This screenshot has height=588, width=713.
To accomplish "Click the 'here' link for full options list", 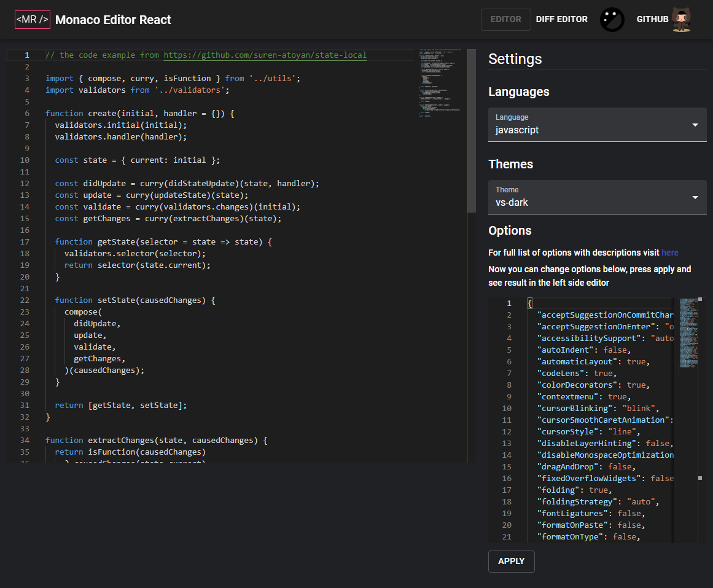I will point(669,253).
